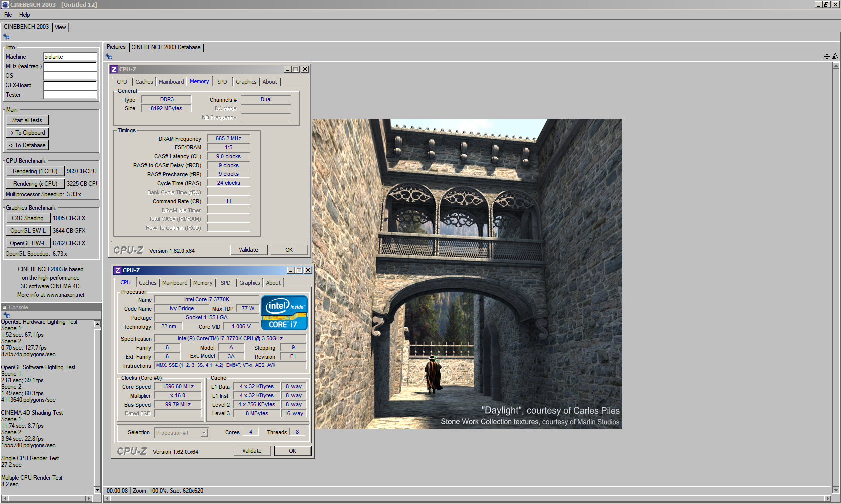Click the Level 3 cache 8 MBytes value
The width and height of the screenshot is (841, 504).
click(257, 413)
